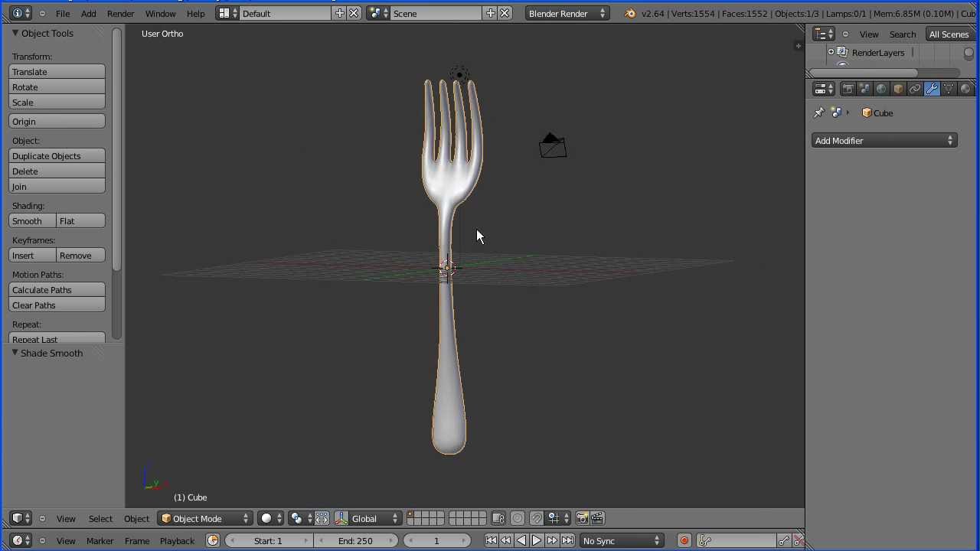Click the Rotate button
The image size is (980, 551).
pyautogui.click(x=57, y=87)
